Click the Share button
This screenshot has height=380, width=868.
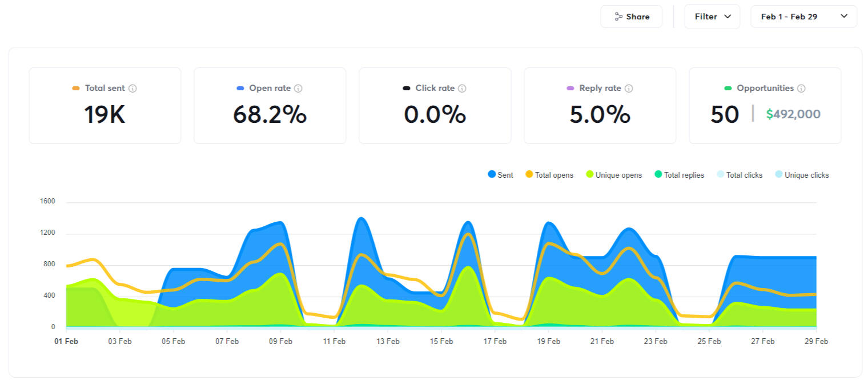pyautogui.click(x=631, y=17)
